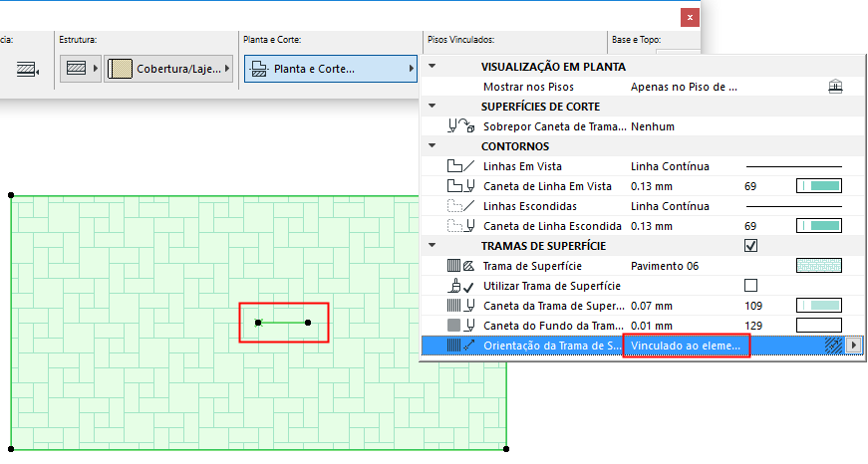Open pen 109 color swatch for surface fill
This screenshot has height=464, width=868.
[819, 306]
